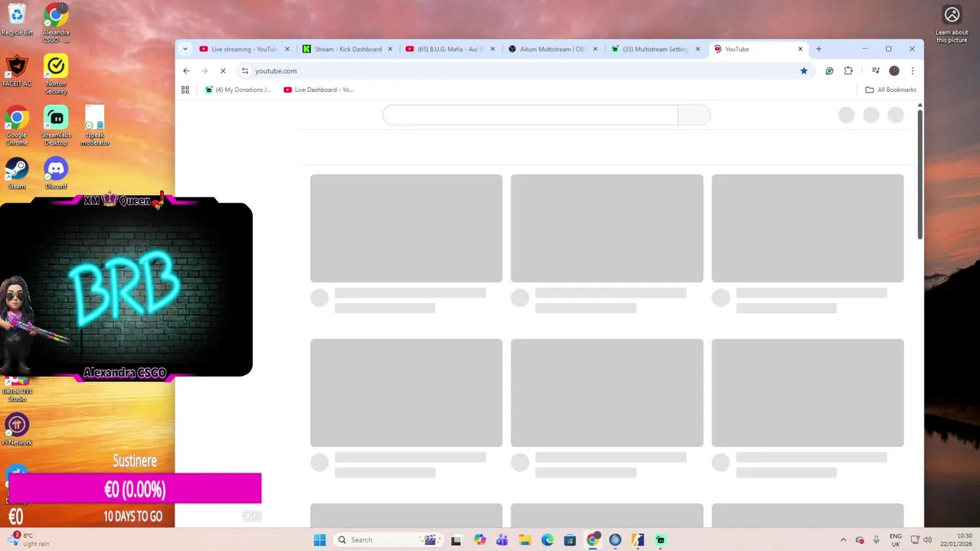Open the Chrome profile avatar
The width and height of the screenshot is (980, 551).
click(x=894, y=70)
